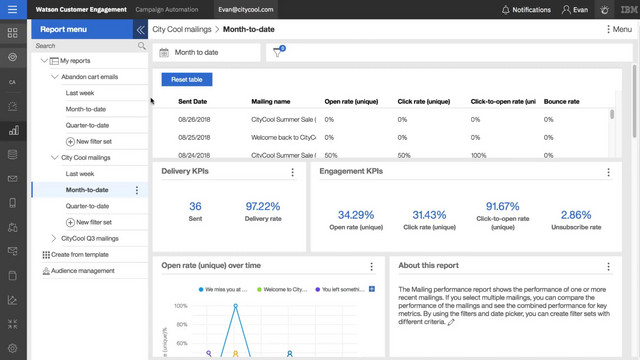
Task: Collapse the Report menu panel
Action: pyautogui.click(x=140, y=29)
